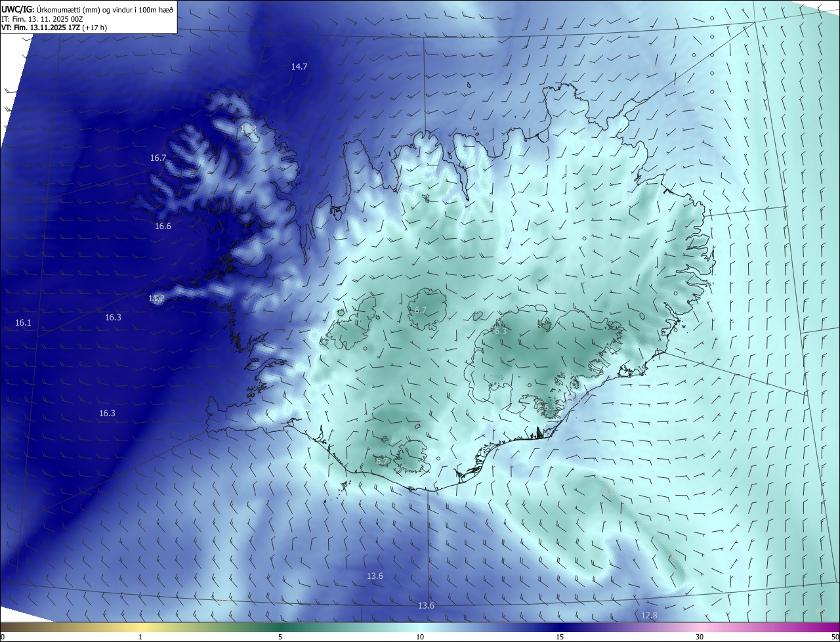This screenshot has width=840, height=642.
Task: Click colorbar tick label 5
Action: click(280, 637)
